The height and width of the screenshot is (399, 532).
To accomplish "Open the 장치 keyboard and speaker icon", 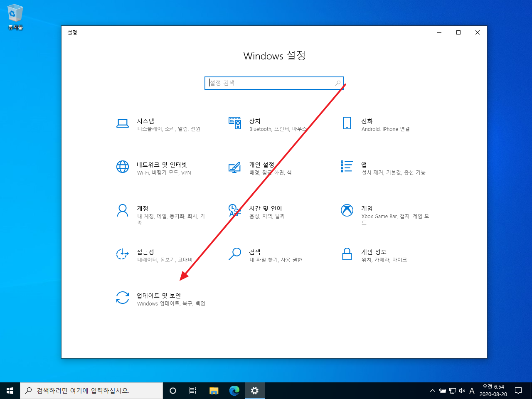I will 235,123.
